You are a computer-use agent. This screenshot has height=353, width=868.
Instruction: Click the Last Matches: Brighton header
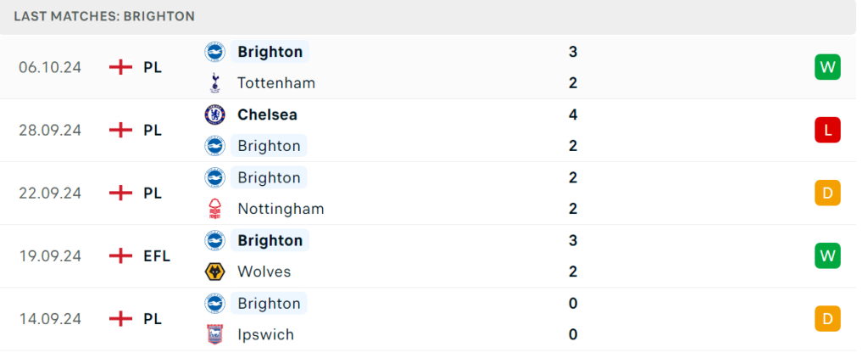pyautogui.click(x=104, y=17)
